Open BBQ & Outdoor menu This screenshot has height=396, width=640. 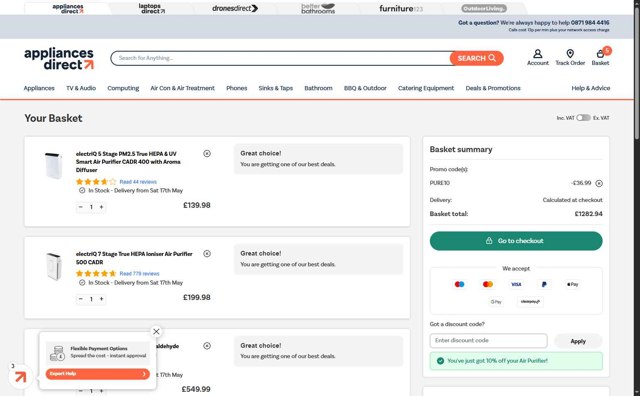click(x=365, y=88)
